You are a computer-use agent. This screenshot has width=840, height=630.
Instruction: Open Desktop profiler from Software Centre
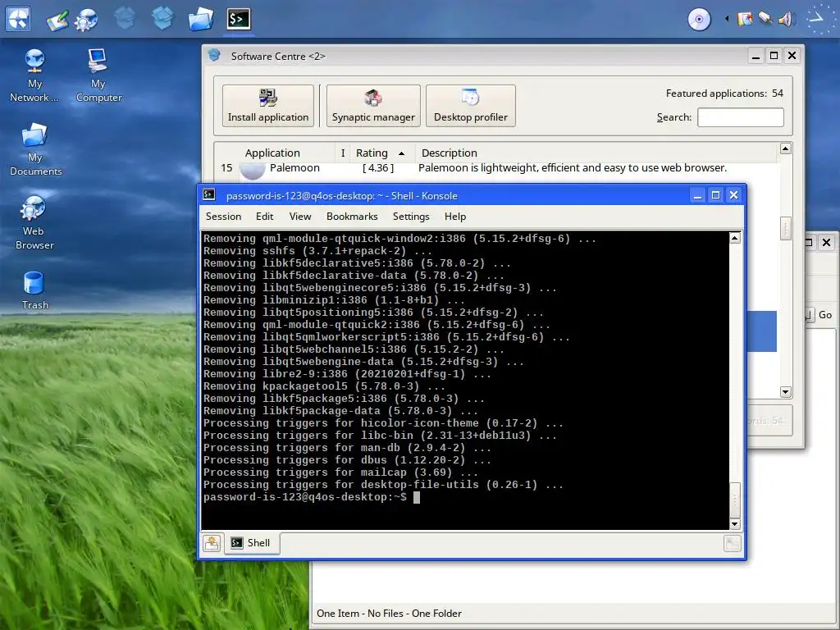470,106
